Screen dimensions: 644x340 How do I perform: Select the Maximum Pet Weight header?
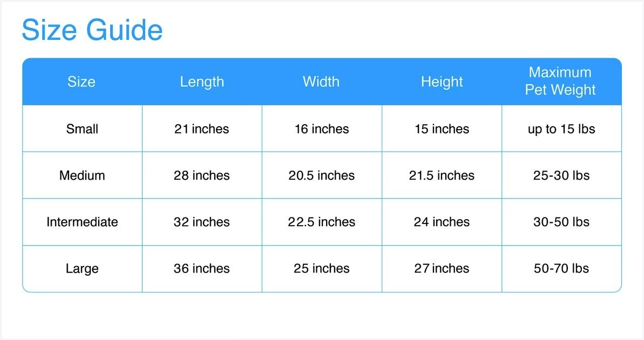(x=561, y=81)
